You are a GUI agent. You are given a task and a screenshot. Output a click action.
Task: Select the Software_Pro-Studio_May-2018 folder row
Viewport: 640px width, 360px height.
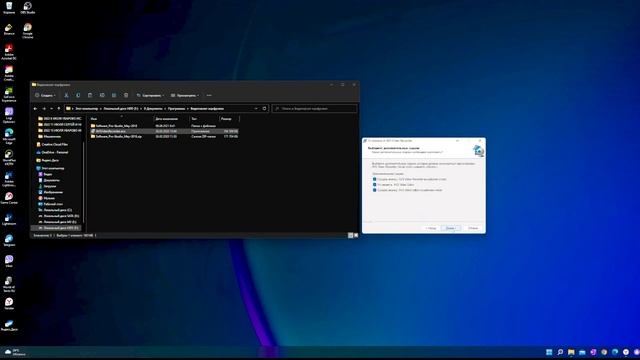click(x=164, y=126)
